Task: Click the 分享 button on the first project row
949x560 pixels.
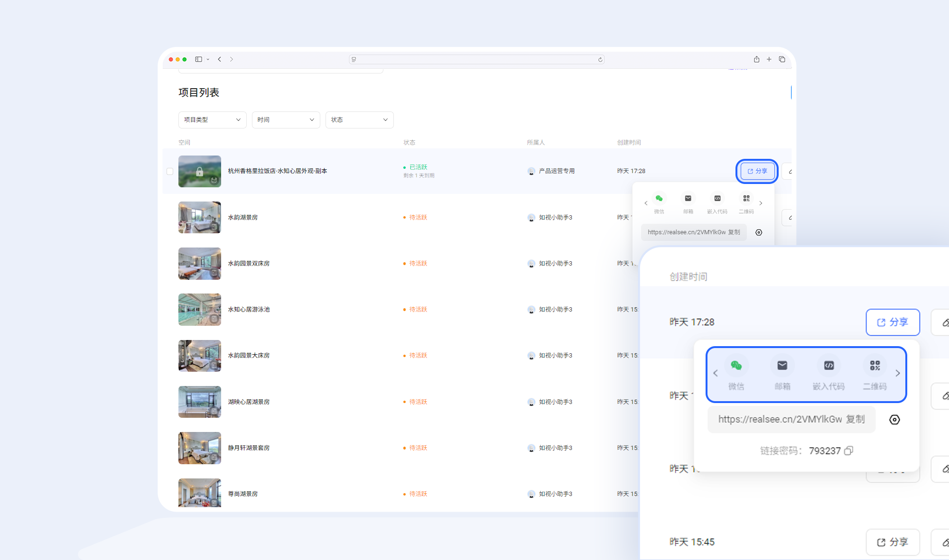Action: point(756,171)
